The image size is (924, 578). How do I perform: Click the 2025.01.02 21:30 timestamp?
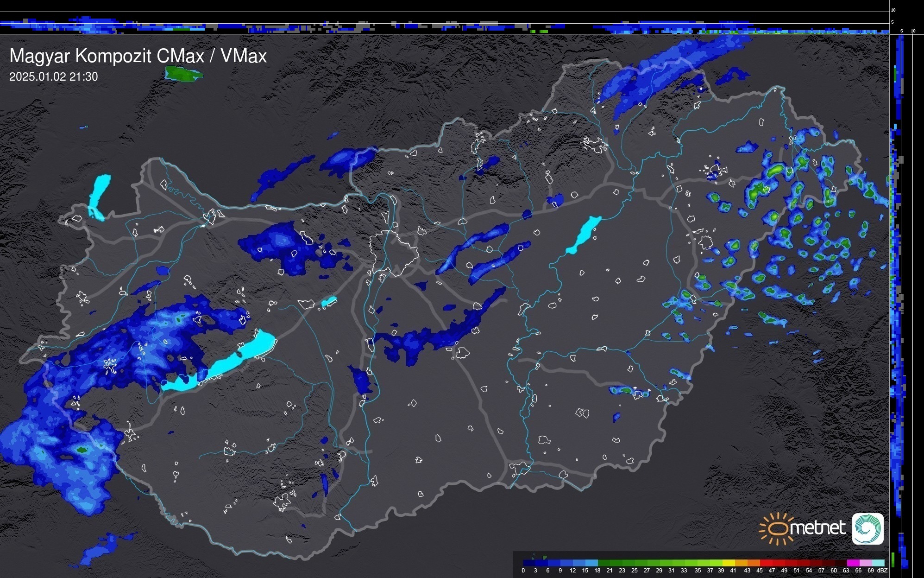click(54, 77)
